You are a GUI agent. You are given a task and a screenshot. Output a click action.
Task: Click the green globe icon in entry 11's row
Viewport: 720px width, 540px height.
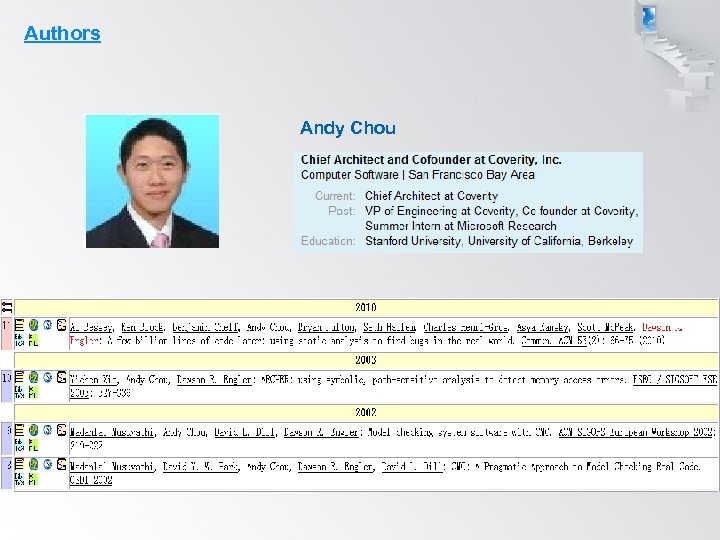(x=33, y=325)
